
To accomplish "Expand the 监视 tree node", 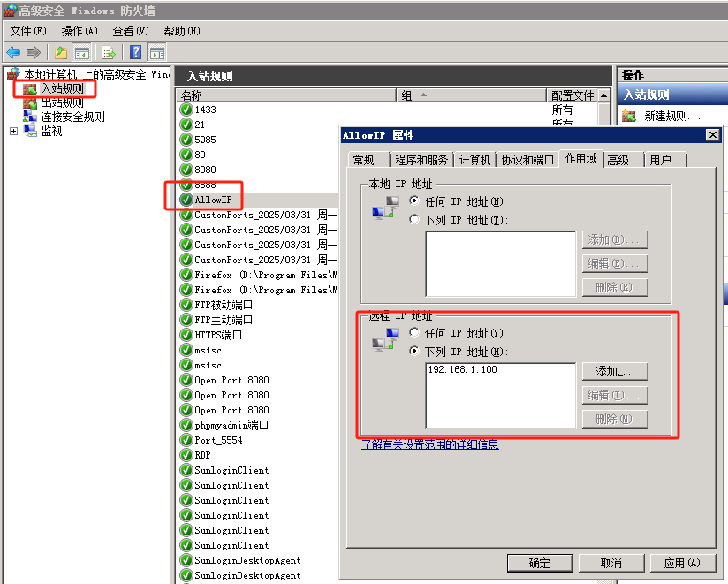I will click(x=13, y=131).
